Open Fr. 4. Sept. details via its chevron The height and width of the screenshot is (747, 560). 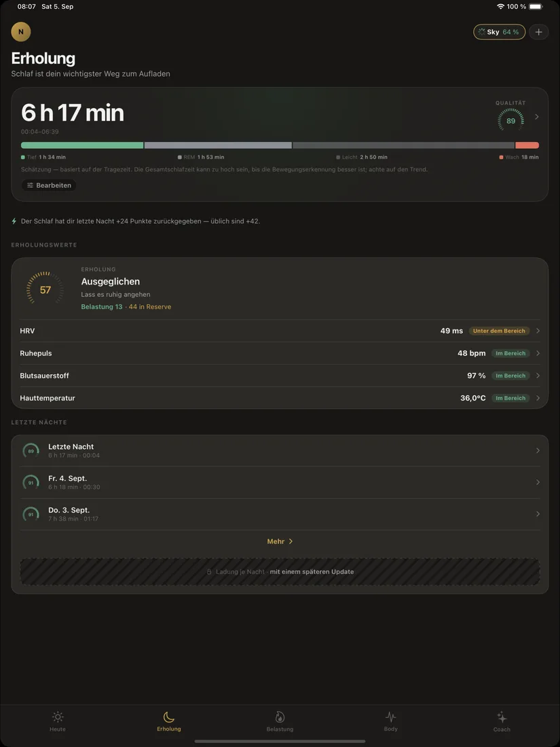click(x=538, y=482)
